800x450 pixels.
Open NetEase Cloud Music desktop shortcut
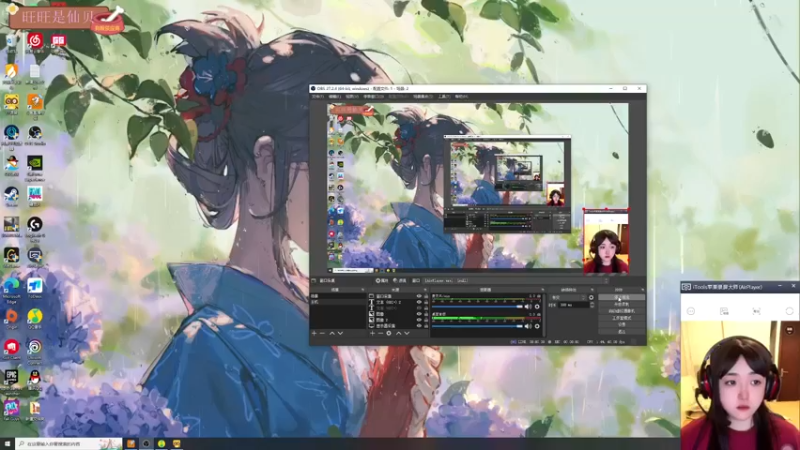(35, 41)
